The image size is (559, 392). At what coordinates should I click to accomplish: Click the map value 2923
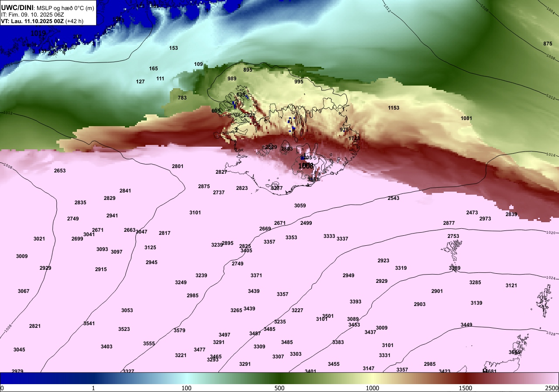(383, 261)
